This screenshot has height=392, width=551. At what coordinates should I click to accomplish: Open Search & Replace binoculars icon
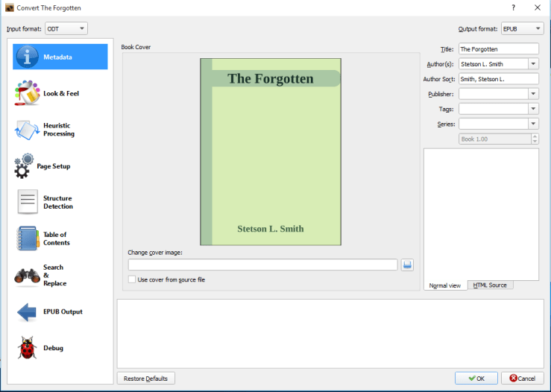tap(27, 275)
